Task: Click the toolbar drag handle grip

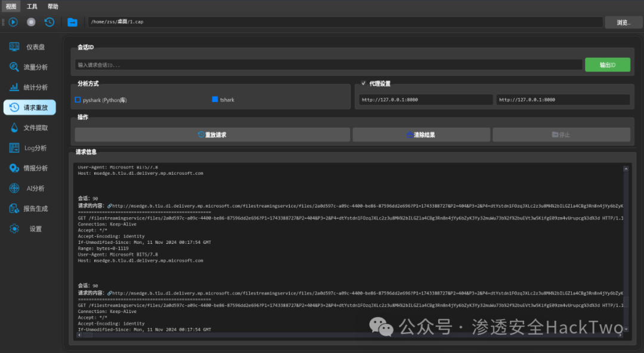Action: (x=4, y=22)
